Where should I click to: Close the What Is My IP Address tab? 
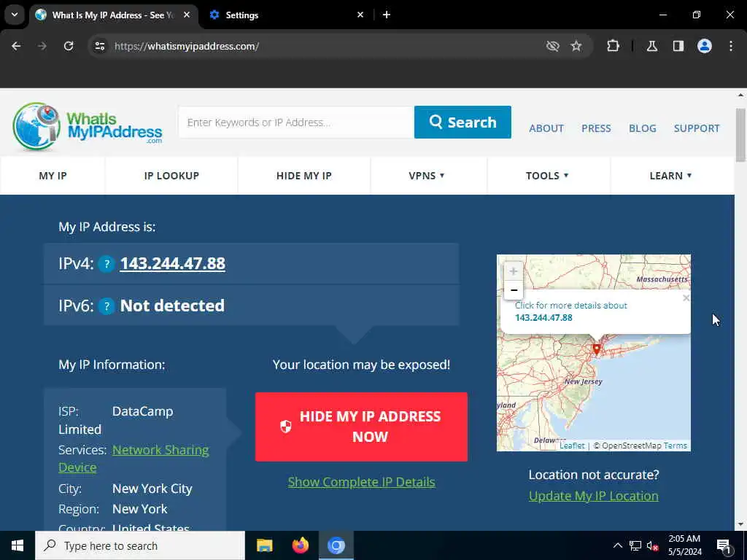coord(187,15)
